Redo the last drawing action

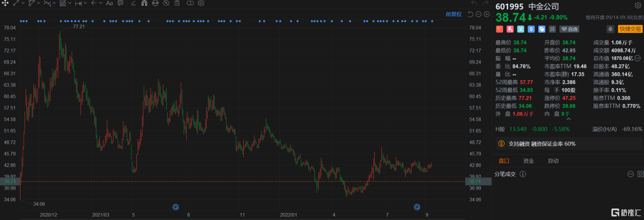point(485,3)
